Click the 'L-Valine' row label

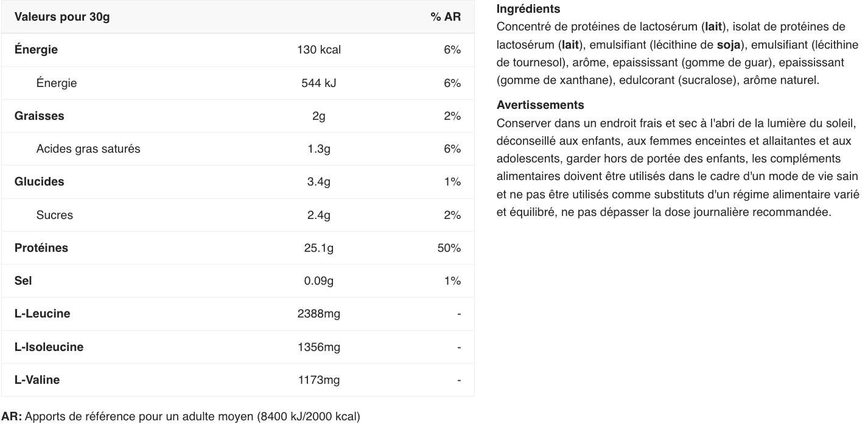click(37, 380)
